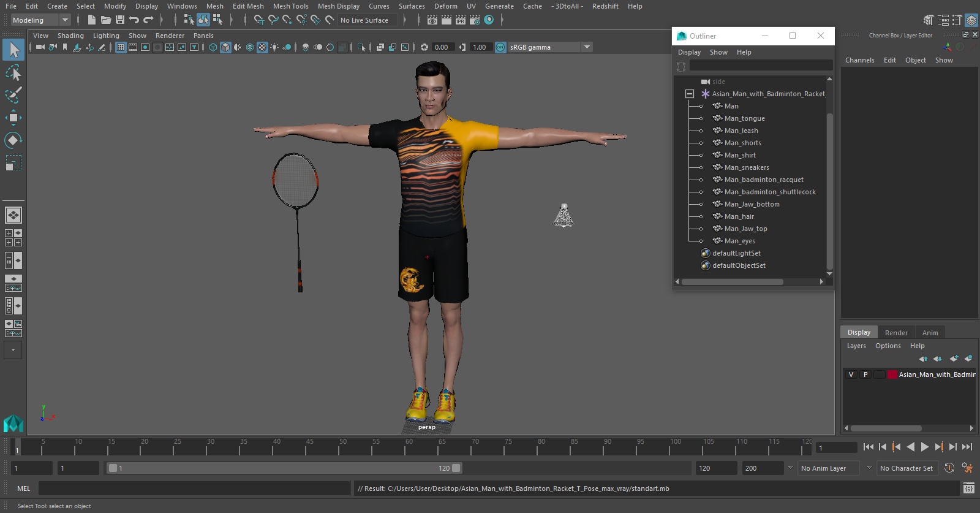
Task: Click gamma value field showing 1.00
Action: pos(481,47)
